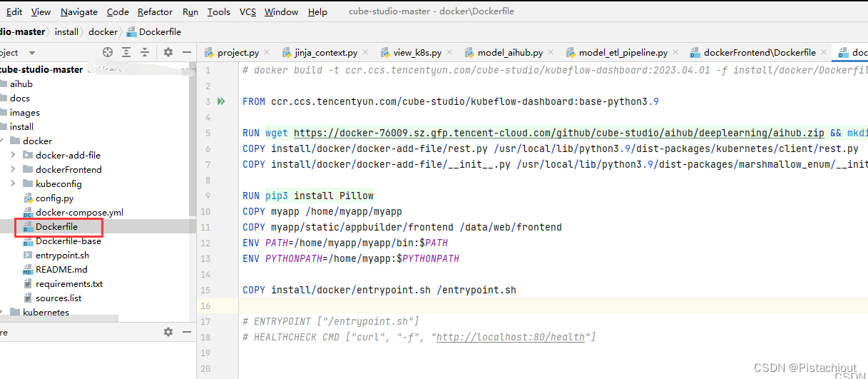Select the kubernetes folder in tree
Image resolution: width=868 pixels, height=379 pixels.
[x=46, y=312]
